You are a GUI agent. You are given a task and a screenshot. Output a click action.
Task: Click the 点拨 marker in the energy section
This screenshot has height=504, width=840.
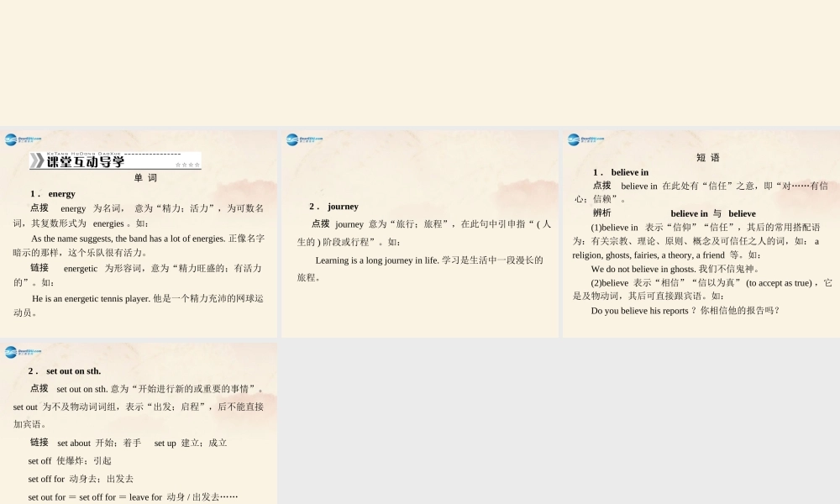pos(39,207)
